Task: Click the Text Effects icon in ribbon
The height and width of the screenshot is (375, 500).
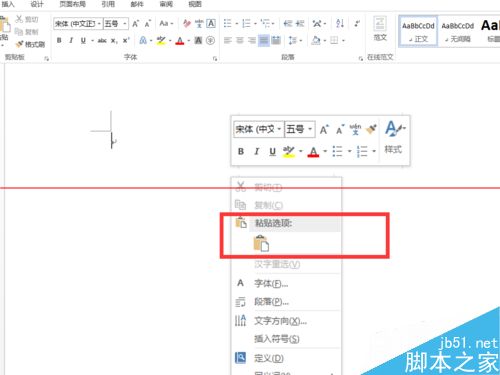Action: (143, 40)
